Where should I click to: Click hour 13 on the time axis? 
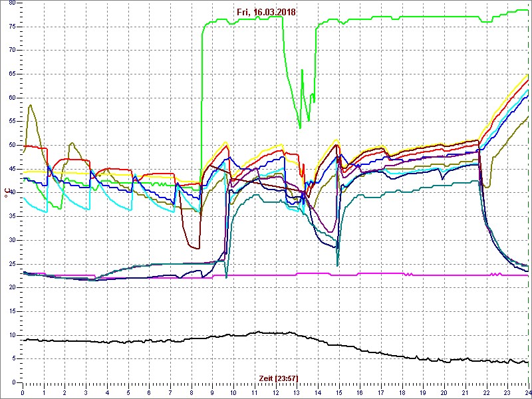[x=297, y=391]
